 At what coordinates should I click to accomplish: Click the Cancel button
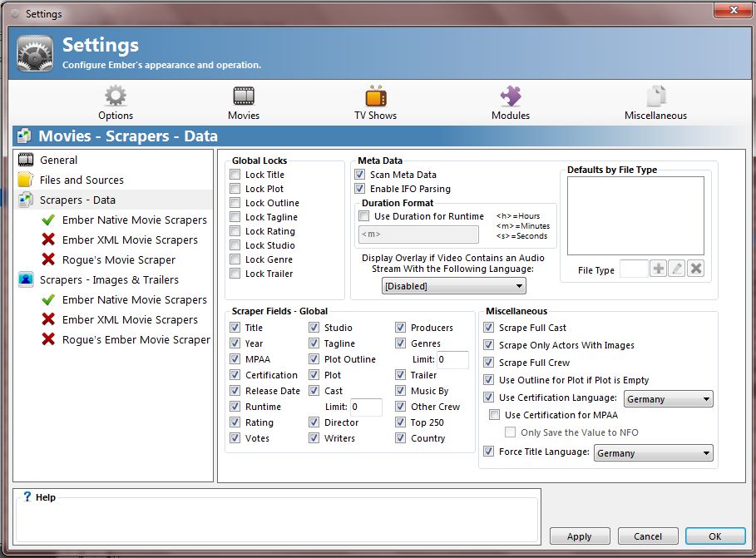[647, 536]
